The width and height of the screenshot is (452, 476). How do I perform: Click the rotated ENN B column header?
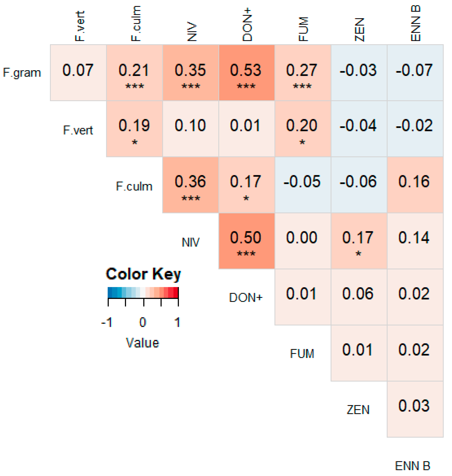[415, 23]
